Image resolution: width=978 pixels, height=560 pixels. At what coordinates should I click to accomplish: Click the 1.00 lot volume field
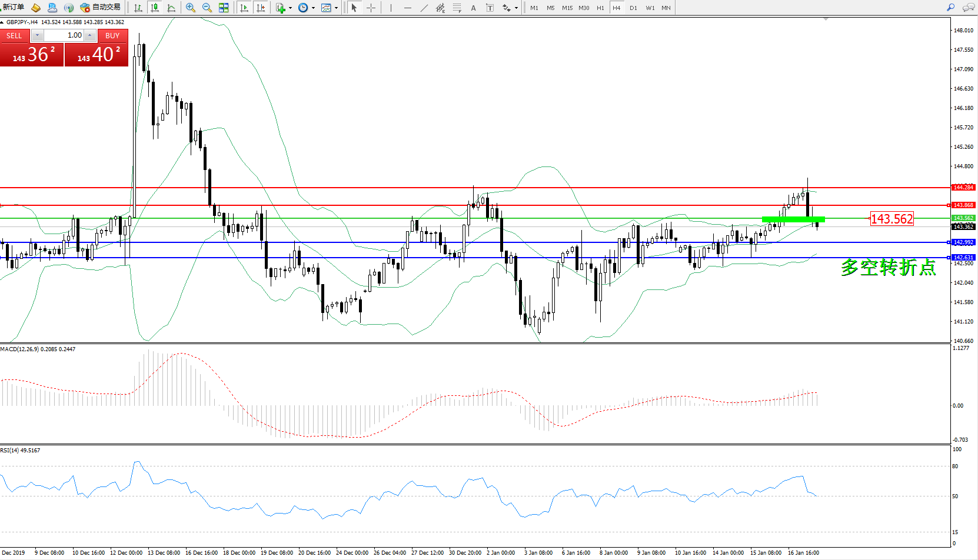pos(64,35)
